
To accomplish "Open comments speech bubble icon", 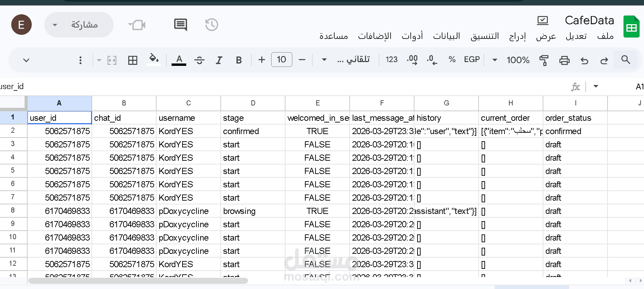I will (x=180, y=25).
